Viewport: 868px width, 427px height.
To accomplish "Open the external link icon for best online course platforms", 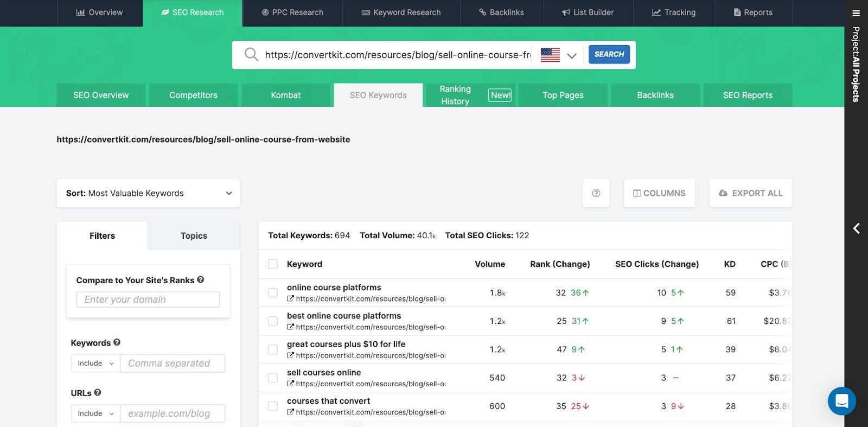I will tap(290, 327).
